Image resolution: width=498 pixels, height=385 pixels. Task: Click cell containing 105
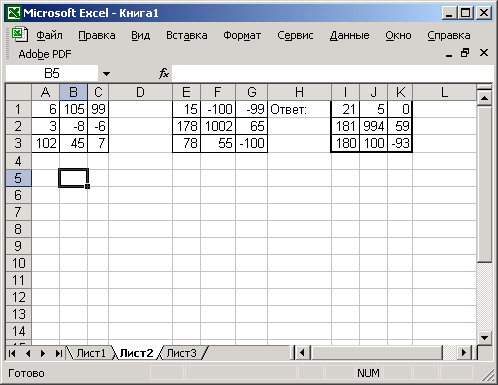[x=74, y=109]
